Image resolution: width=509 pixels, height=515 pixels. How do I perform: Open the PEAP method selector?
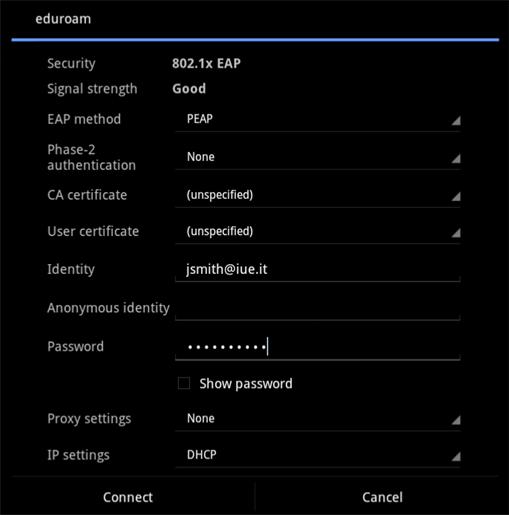[318, 119]
